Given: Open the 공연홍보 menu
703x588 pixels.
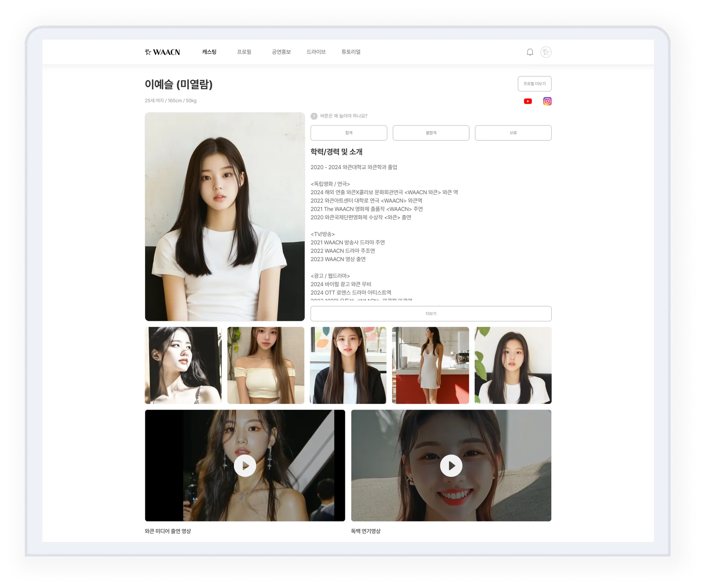Looking at the screenshot, I should 281,52.
